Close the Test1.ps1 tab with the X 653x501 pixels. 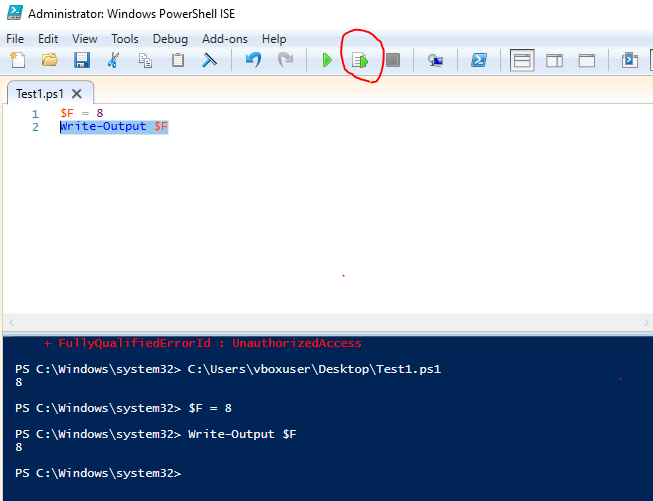77,94
